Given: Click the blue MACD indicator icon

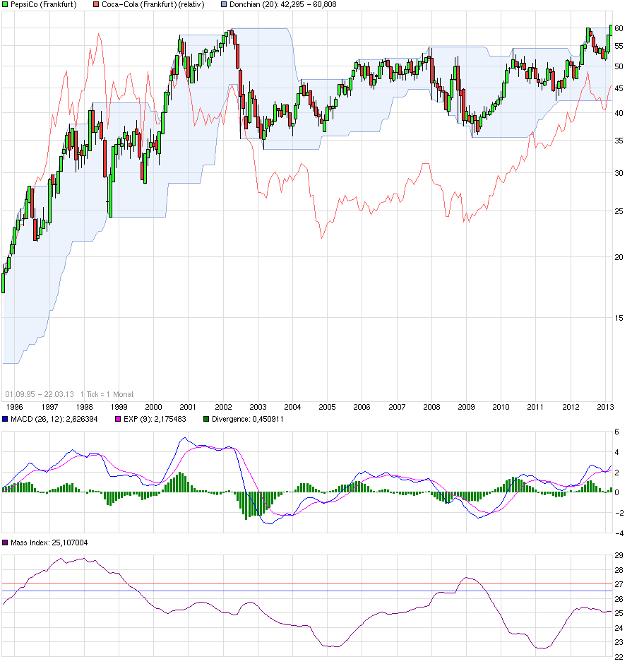Looking at the screenshot, I should click(6, 420).
